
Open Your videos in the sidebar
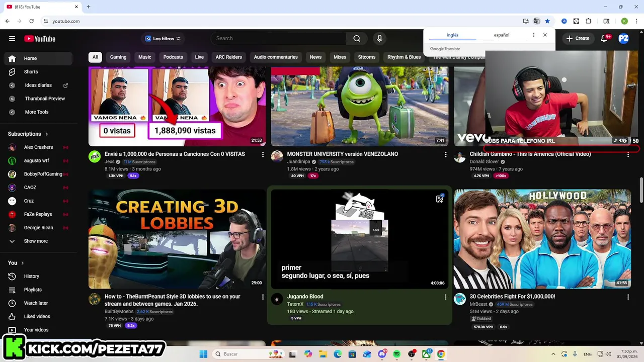pyautogui.click(x=37, y=330)
